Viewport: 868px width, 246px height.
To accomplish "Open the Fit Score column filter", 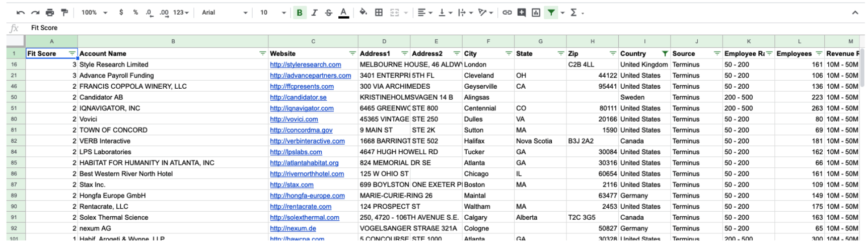I will [72, 53].
